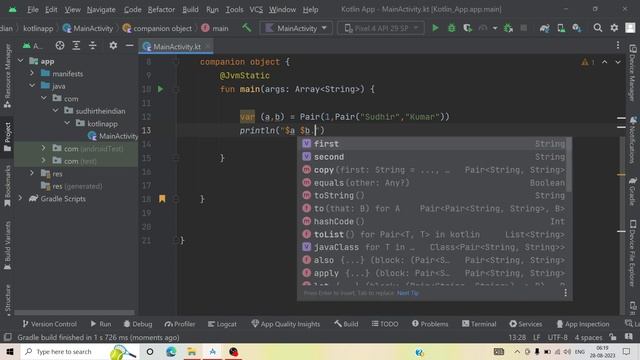
Task: Click the Build hammer icon in toolbar
Action: click(x=247, y=28)
